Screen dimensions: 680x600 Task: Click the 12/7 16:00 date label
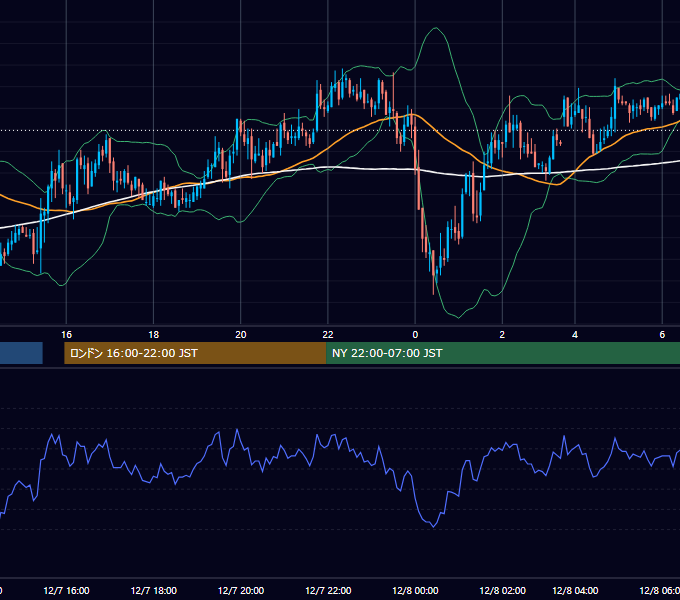[x=66, y=590]
